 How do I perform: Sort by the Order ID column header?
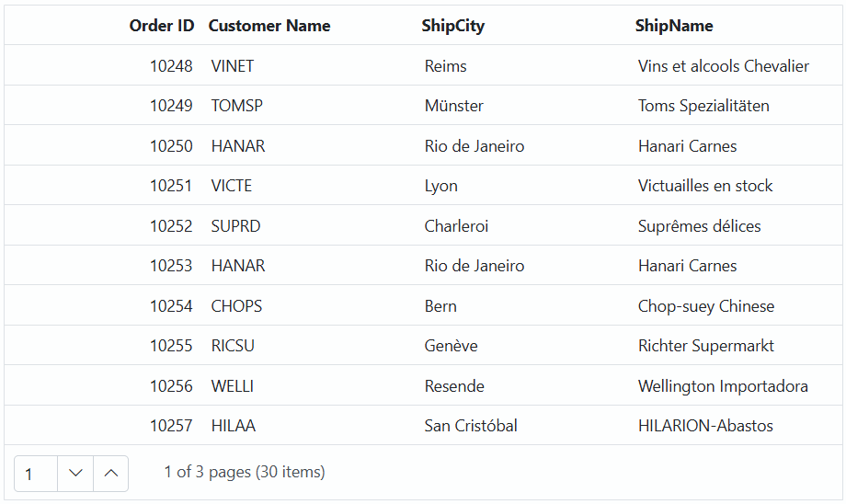(161, 26)
